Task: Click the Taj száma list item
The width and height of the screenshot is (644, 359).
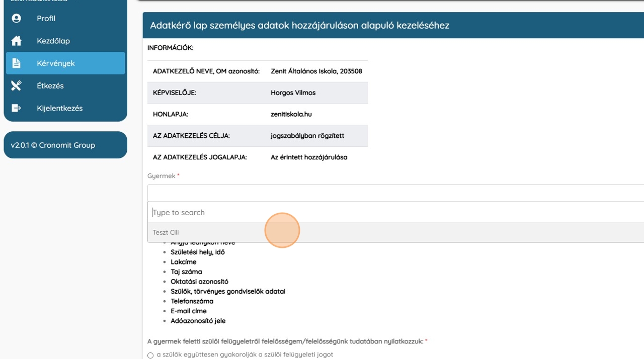Action: coord(186,272)
